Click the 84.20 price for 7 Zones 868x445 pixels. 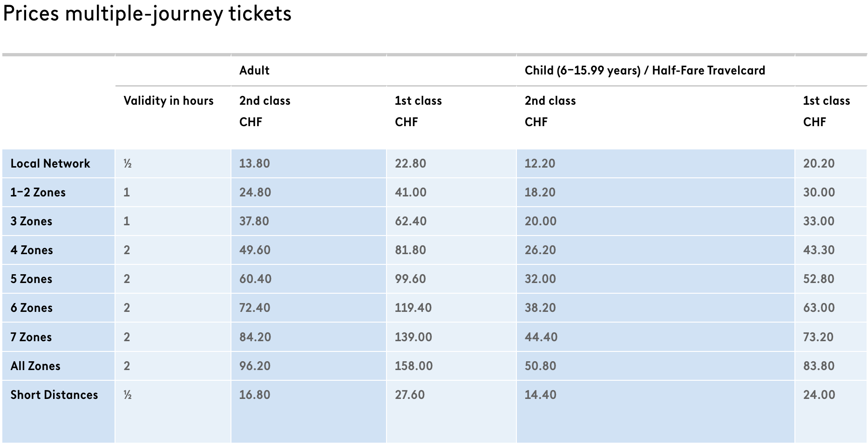pyautogui.click(x=255, y=337)
